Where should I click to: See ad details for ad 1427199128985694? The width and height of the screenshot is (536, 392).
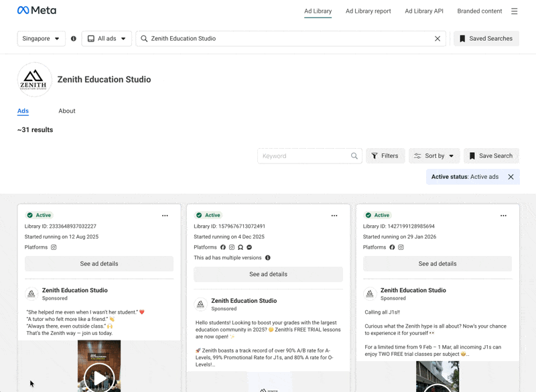click(x=438, y=264)
